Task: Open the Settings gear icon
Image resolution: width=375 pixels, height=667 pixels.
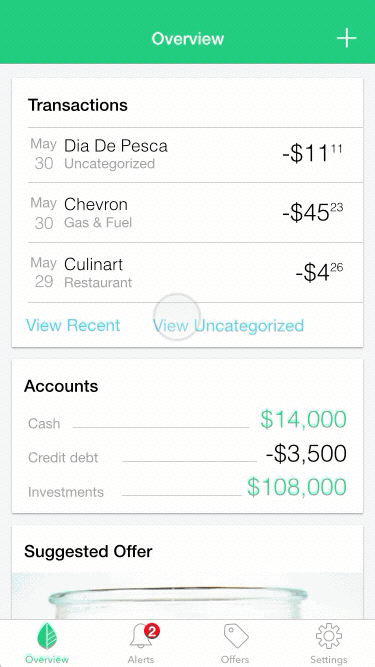Action: 329,636
